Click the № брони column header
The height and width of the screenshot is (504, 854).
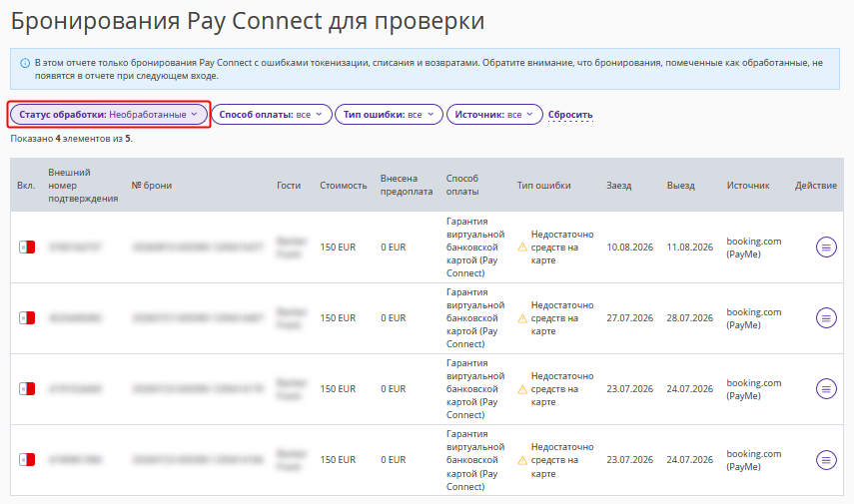(x=152, y=185)
